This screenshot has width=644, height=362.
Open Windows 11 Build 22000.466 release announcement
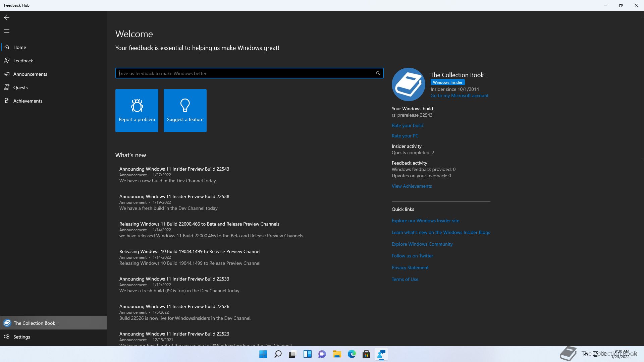pyautogui.click(x=199, y=224)
